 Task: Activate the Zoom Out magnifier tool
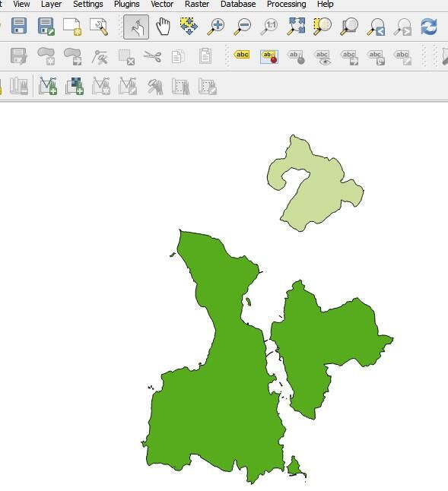243,27
